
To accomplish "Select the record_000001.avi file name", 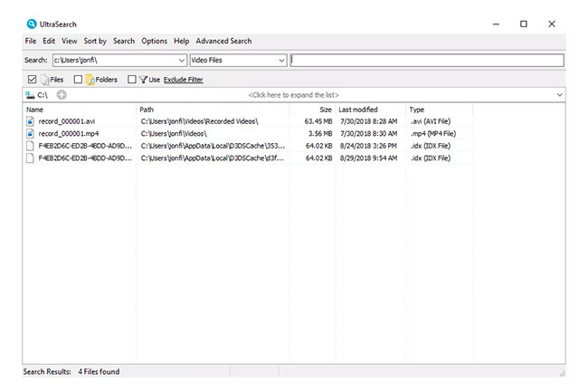I will 67,121.
